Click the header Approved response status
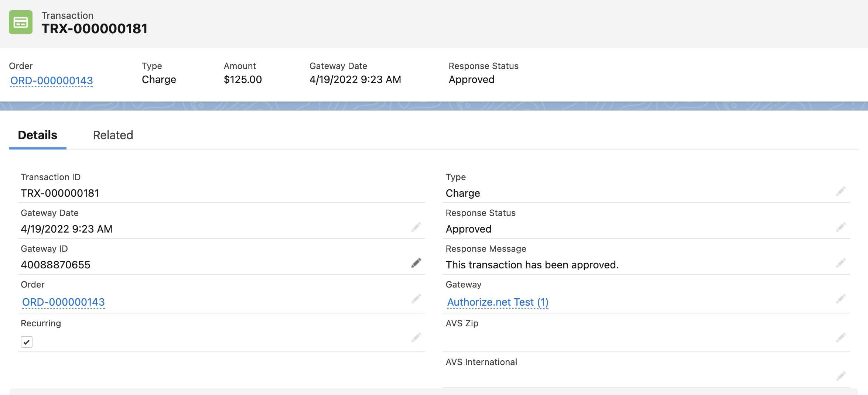Screen dimensions: 868x395 (x=471, y=79)
